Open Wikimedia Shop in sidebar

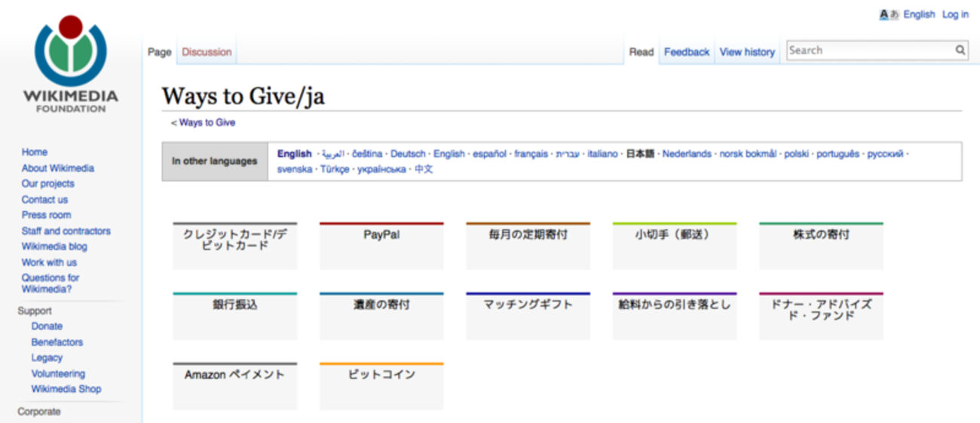tap(66, 389)
